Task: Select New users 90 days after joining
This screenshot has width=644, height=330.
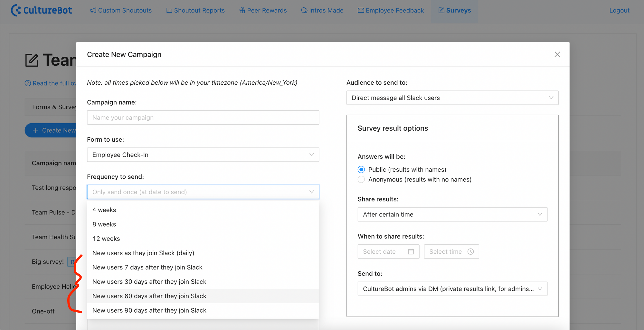Action: 203,310
